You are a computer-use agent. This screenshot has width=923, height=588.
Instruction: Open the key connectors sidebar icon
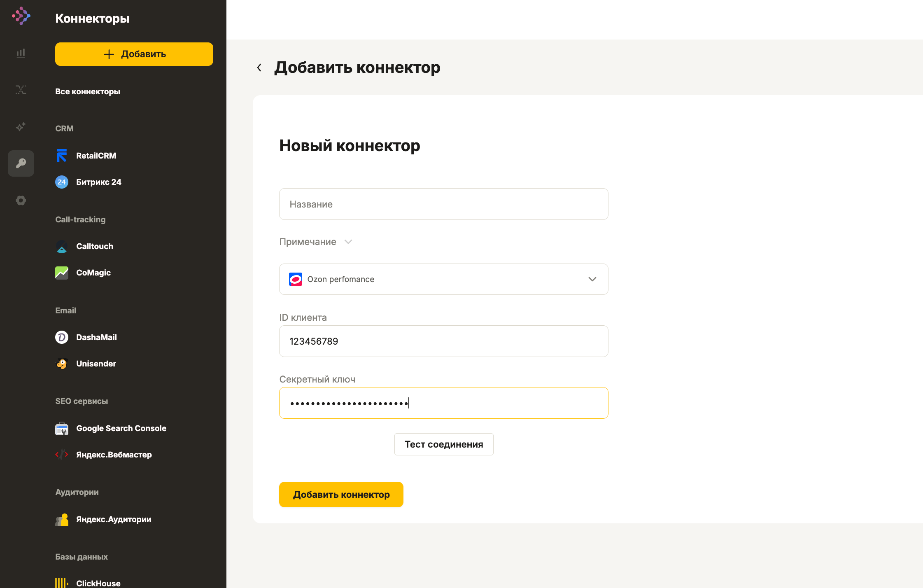[21, 163]
